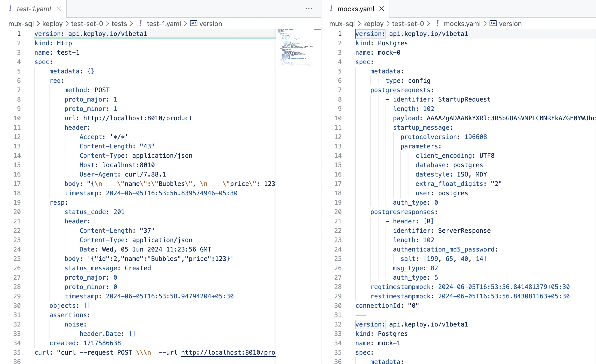
Task: Open mux-sql in the left breadcrumb
Action: coord(21,24)
